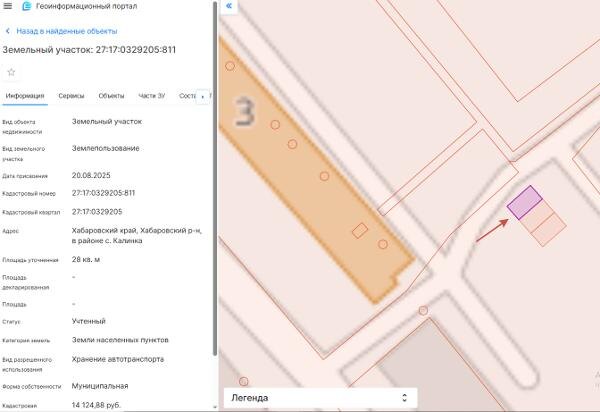
Task: Switch to the Части ЗУ tab
Action: (x=152, y=96)
